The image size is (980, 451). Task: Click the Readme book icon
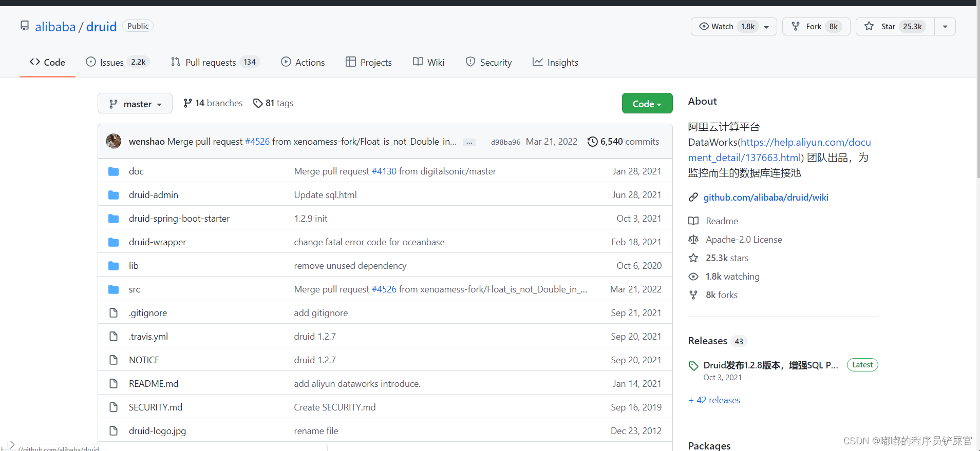(693, 221)
